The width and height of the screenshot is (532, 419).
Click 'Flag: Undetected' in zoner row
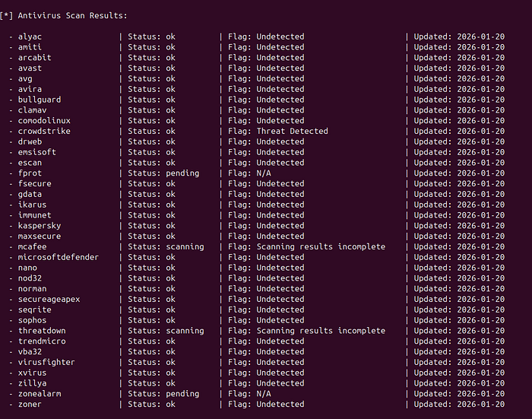(x=266, y=405)
